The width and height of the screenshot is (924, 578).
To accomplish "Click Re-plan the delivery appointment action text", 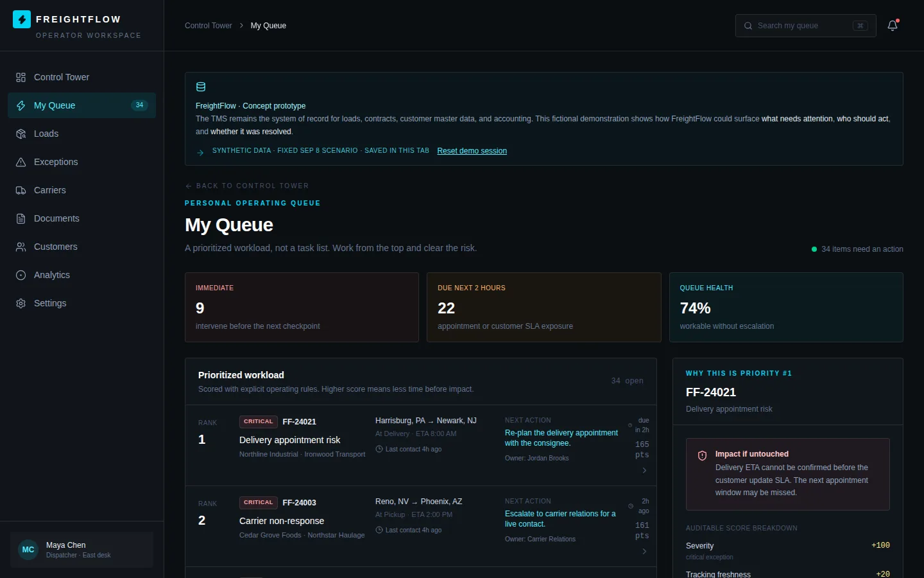I will (561, 438).
